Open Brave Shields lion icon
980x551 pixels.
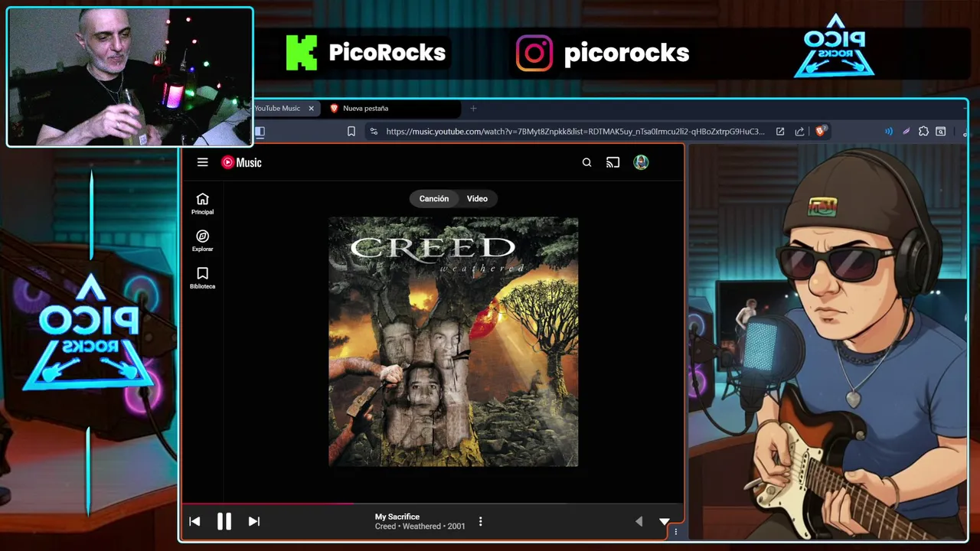click(x=820, y=131)
